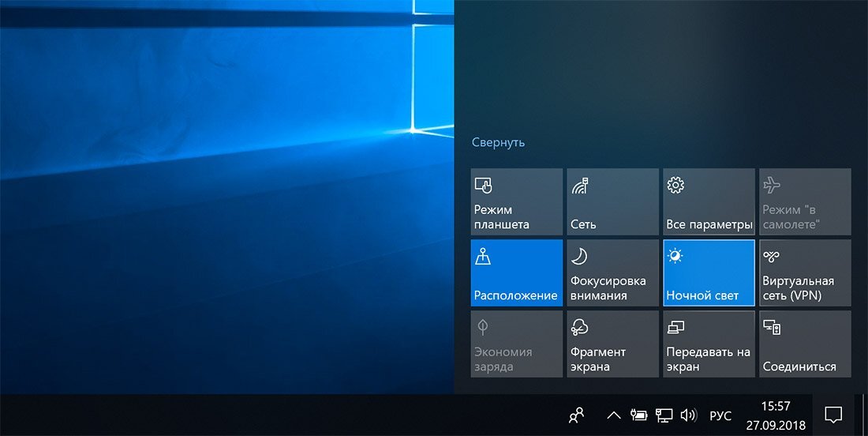Toggle the Режим "в самолете" tile
Viewport: 868px width, 436px height.
point(805,201)
